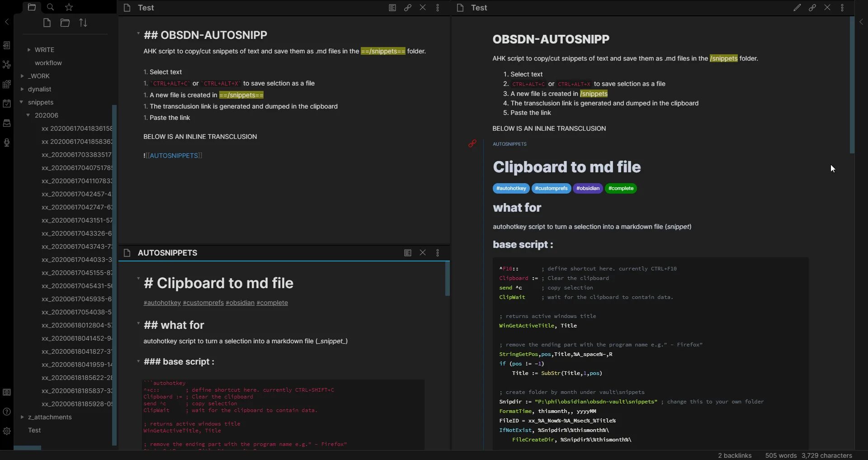Click the #autohotkey tag pill
The height and width of the screenshot is (460, 868).
point(511,188)
